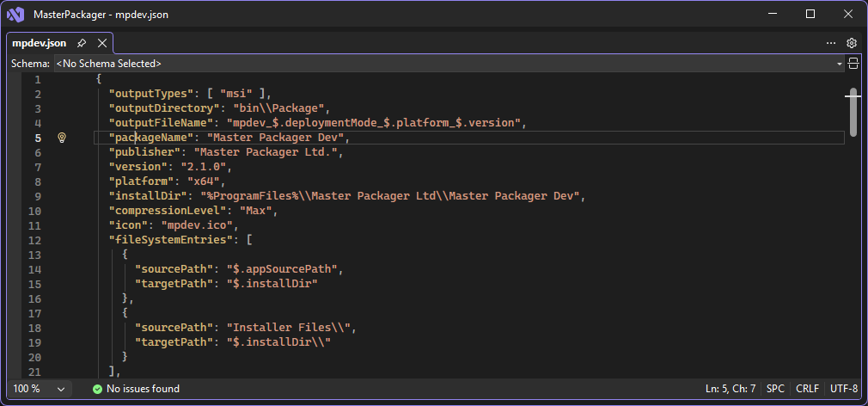The width and height of the screenshot is (868, 406).
Task: Click the split editor icon beside Schema
Action: click(x=853, y=63)
